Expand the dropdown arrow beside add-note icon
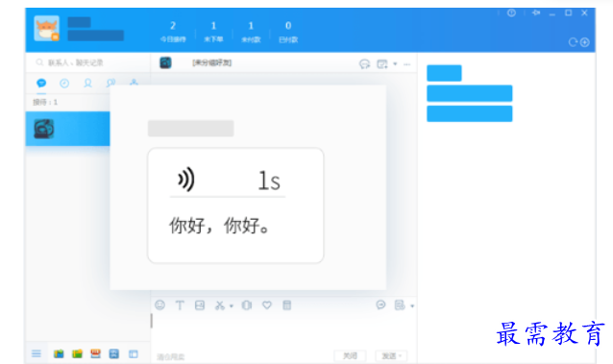Image resolution: width=613 pixels, height=364 pixels. pos(395,63)
